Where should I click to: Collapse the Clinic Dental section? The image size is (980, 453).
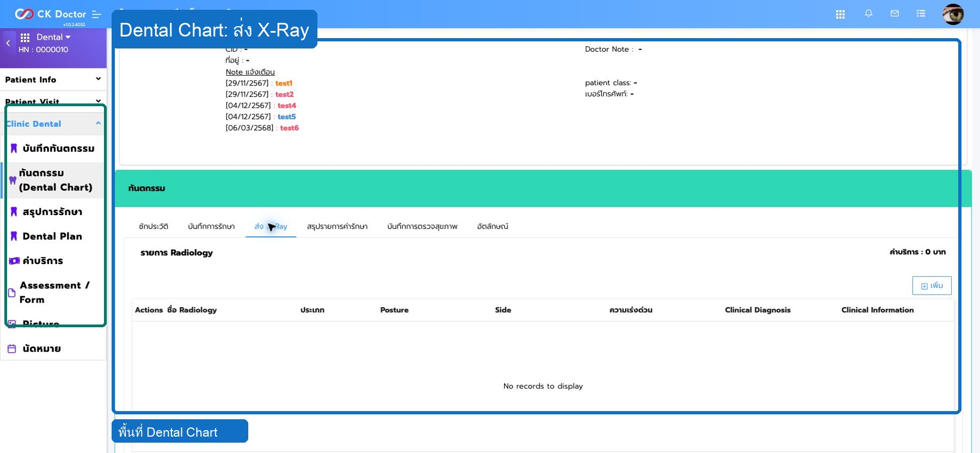pyautogui.click(x=53, y=124)
